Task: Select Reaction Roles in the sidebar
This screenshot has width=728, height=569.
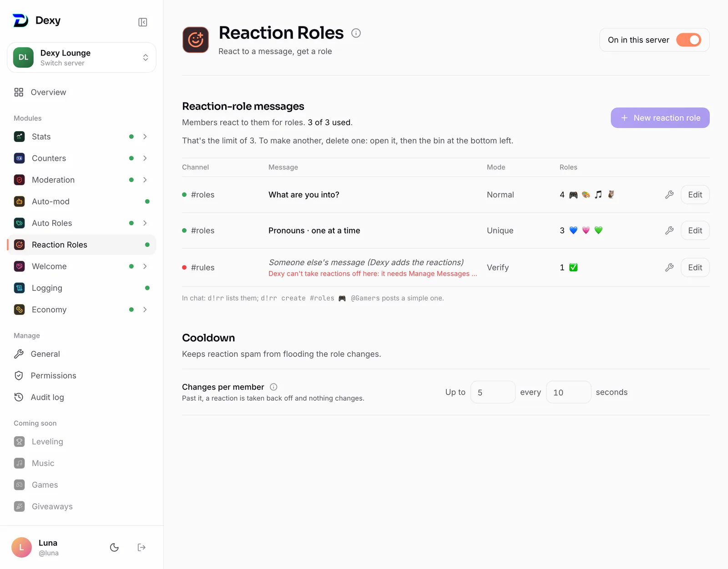Action: [x=81, y=245]
